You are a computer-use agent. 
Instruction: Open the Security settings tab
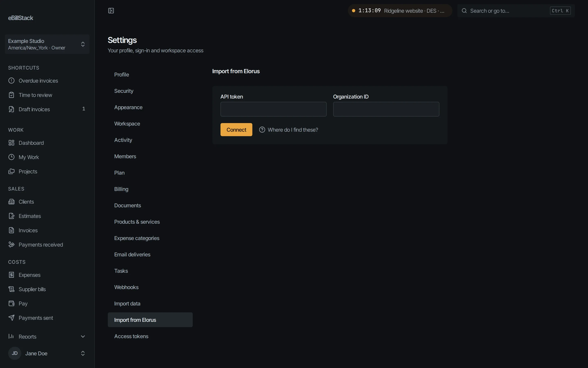tap(150, 91)
